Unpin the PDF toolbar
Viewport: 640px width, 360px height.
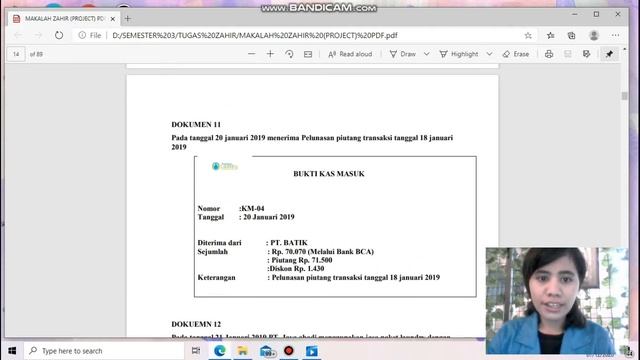tap(609, 54)
